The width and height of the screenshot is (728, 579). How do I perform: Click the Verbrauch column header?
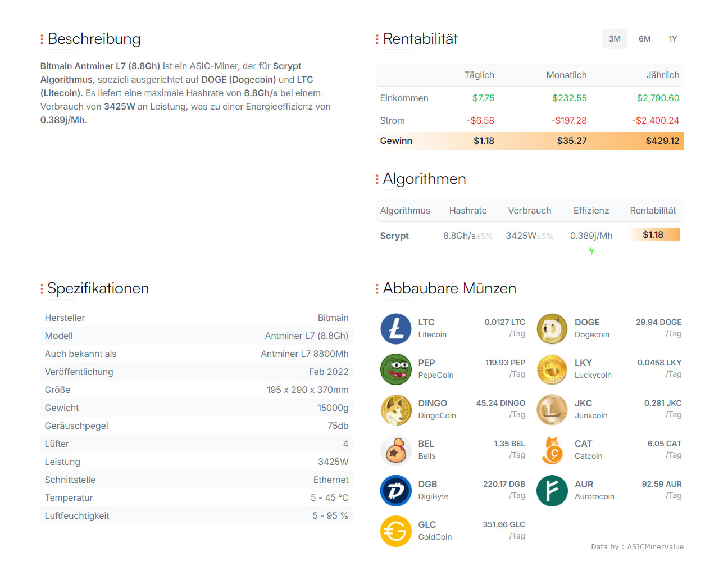click(x=530, y=210)
